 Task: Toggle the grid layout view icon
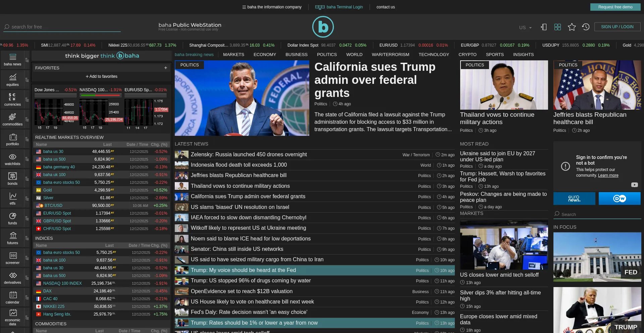(x=557, y=27)
